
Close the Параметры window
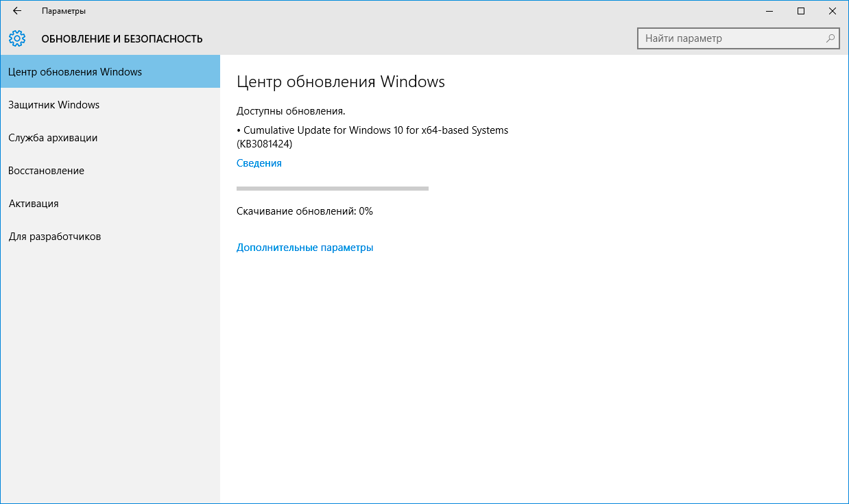[x=833, y=11]
